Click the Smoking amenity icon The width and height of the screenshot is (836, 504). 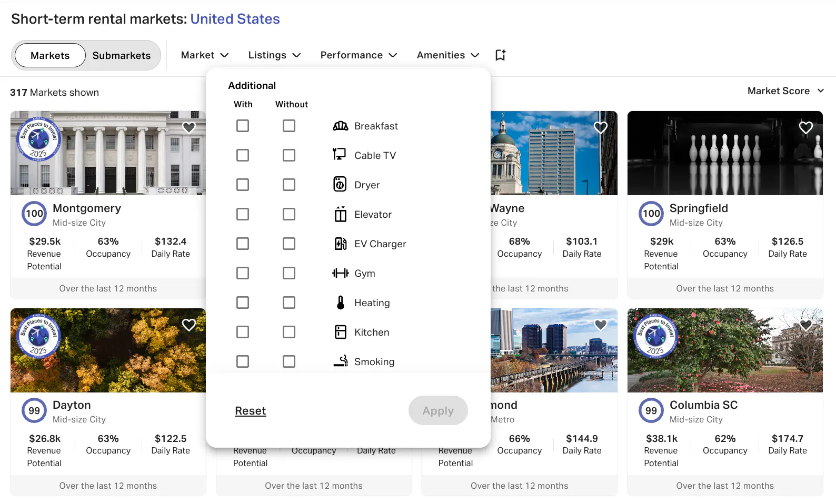341,361
